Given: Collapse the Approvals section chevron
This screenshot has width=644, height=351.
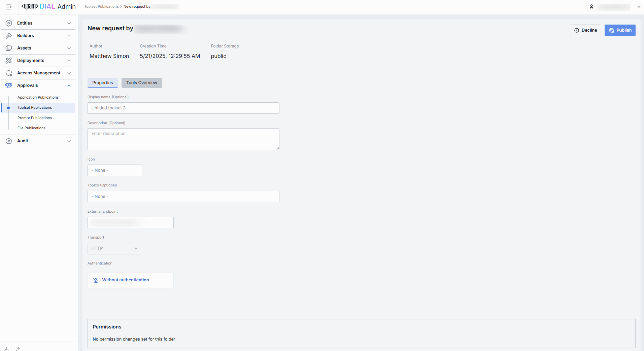Looking at the screenshot, I should [69, 85].
